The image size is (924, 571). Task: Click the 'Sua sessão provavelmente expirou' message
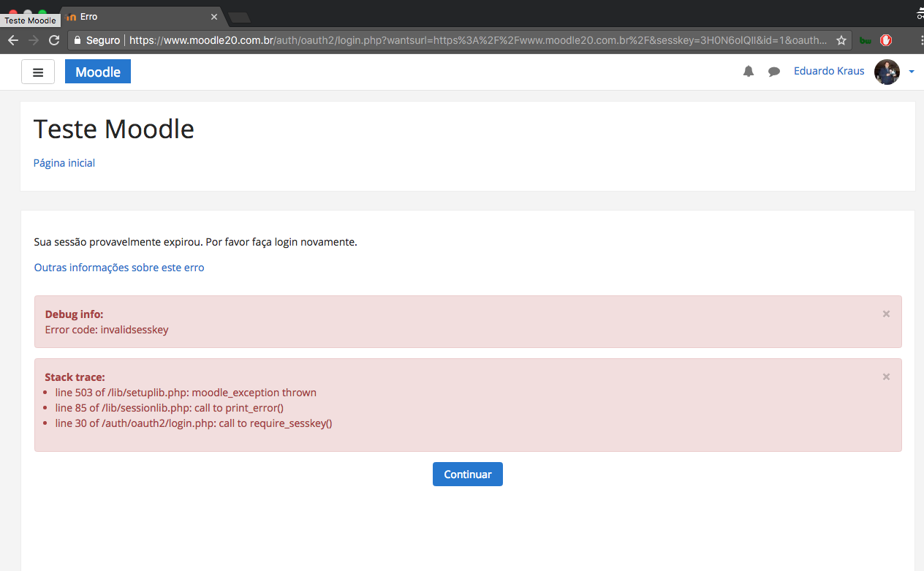[196, 242]
